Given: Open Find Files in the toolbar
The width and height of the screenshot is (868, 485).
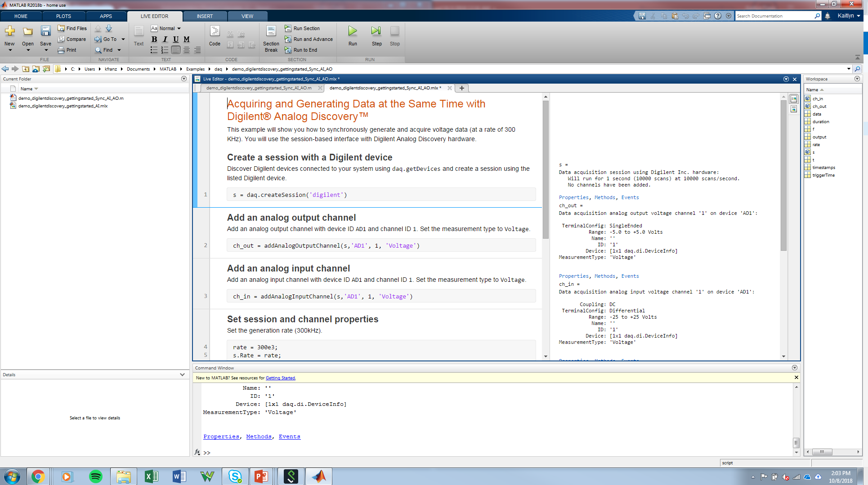Looking at the screenshot, I should pyautogui.click(x=72, y=28).
